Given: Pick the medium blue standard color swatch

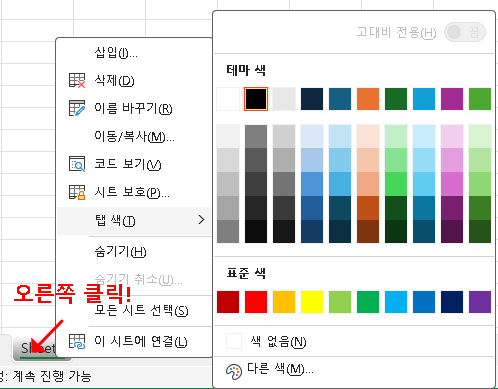Looking at the screenshot, I should pos(424,302).
